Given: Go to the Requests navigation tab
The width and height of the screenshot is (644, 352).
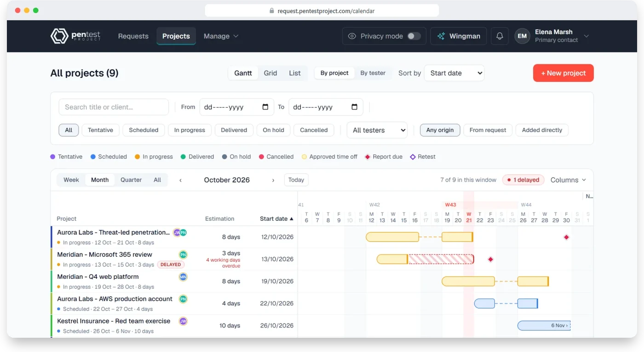Looking at the screenshot, I should [133, 36].
